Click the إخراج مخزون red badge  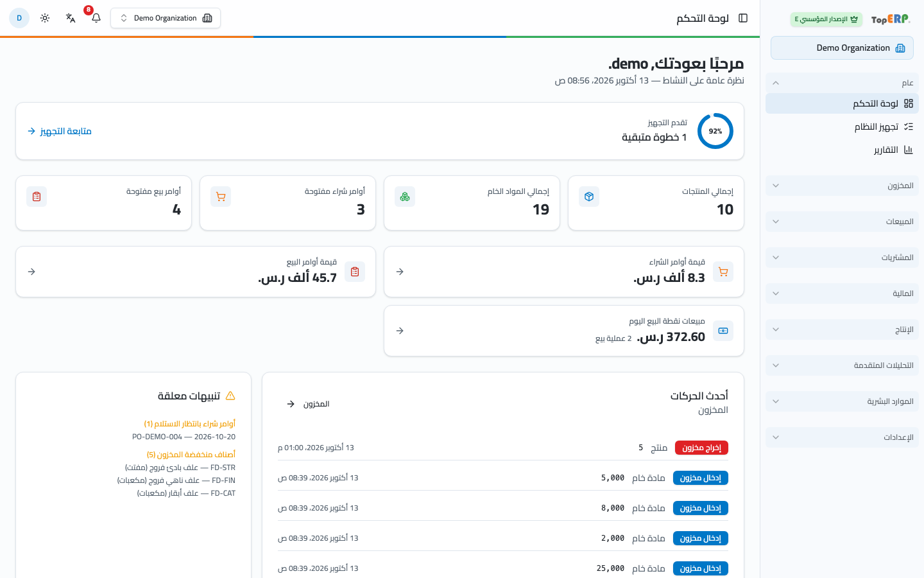coord(701,448)
